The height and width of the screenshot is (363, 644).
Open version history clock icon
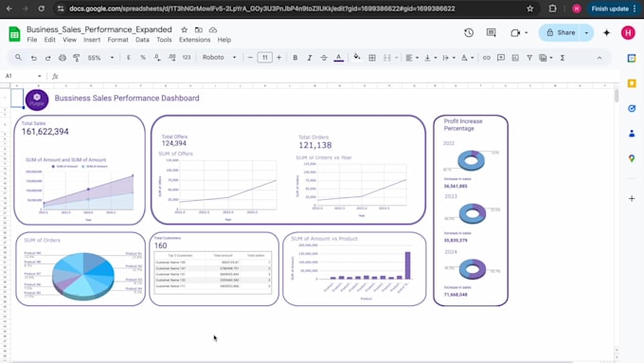[x=469, y=33]
